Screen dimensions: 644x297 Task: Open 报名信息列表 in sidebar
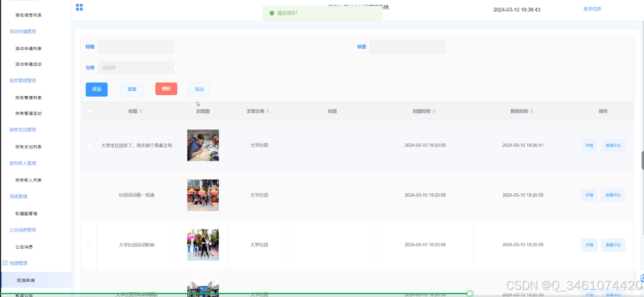pyautogui.click(x=28, y=15)
